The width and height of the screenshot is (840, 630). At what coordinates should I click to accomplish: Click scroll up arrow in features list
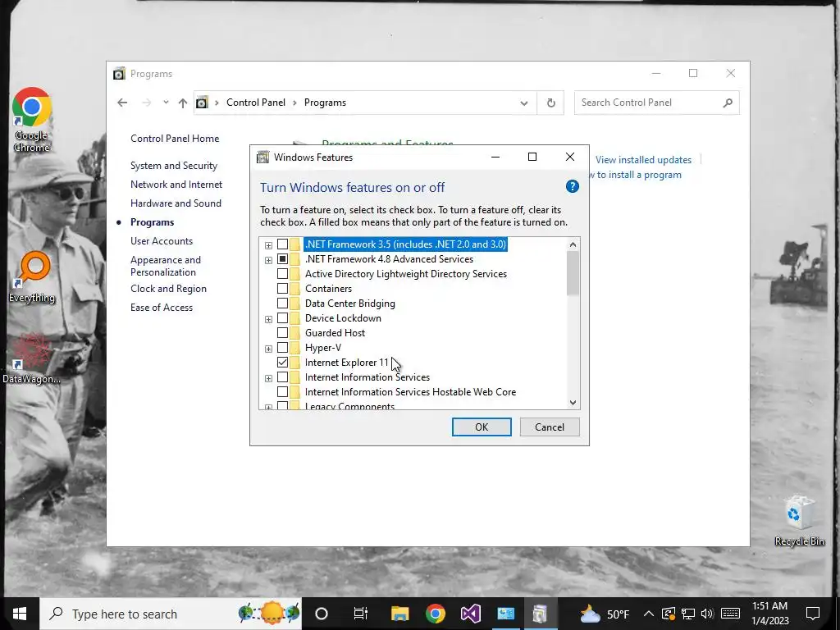pyautogui.click(x=573, y=244)
